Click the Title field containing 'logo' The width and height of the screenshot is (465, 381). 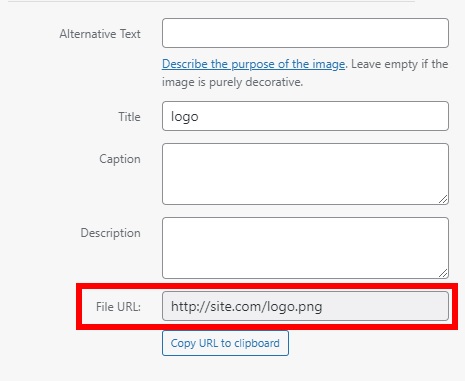(x=305, y=116)
